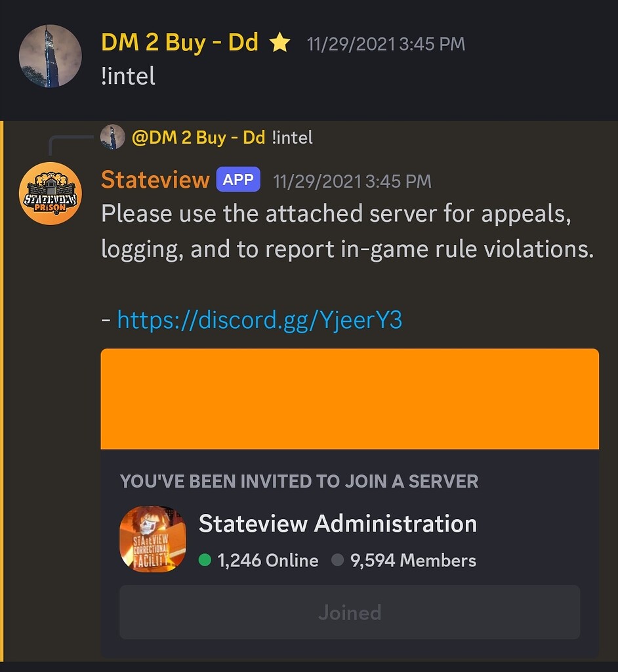Click the Stateview Administration server icon
Viewport: 618px width, 672px height.
[x=152, y=539]
